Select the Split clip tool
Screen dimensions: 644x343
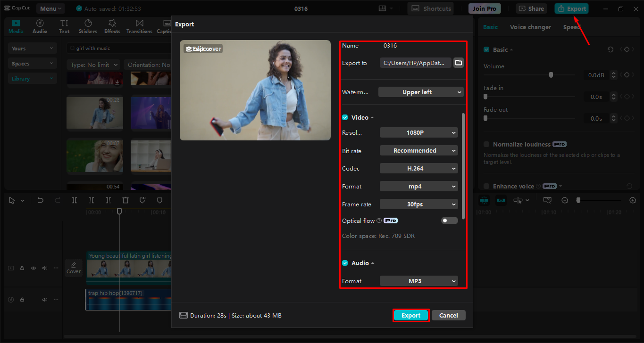click(x=74, y=200)
